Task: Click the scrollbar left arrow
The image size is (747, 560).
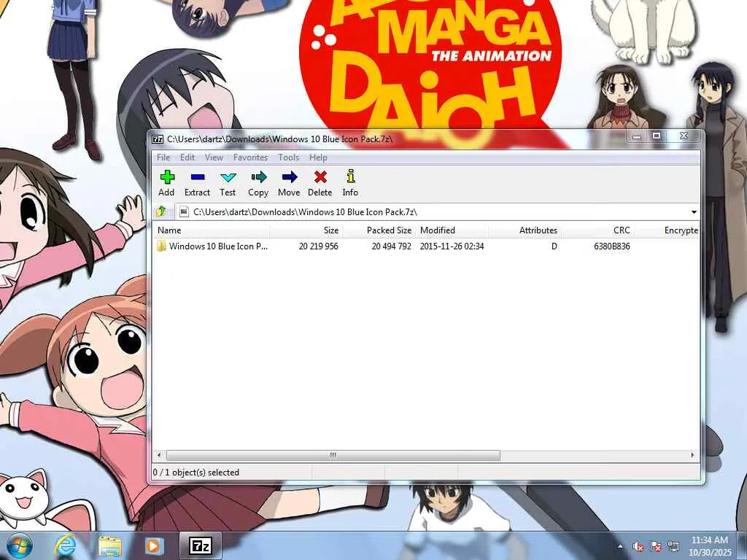Action: coord(159,455)
